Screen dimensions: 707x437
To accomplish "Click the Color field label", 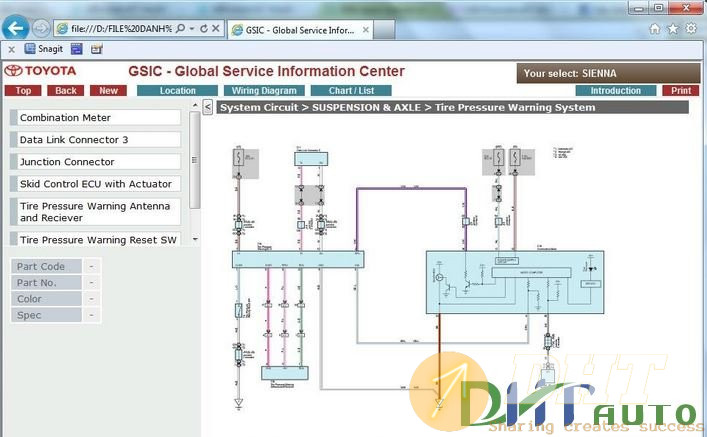I will point(46,299).
